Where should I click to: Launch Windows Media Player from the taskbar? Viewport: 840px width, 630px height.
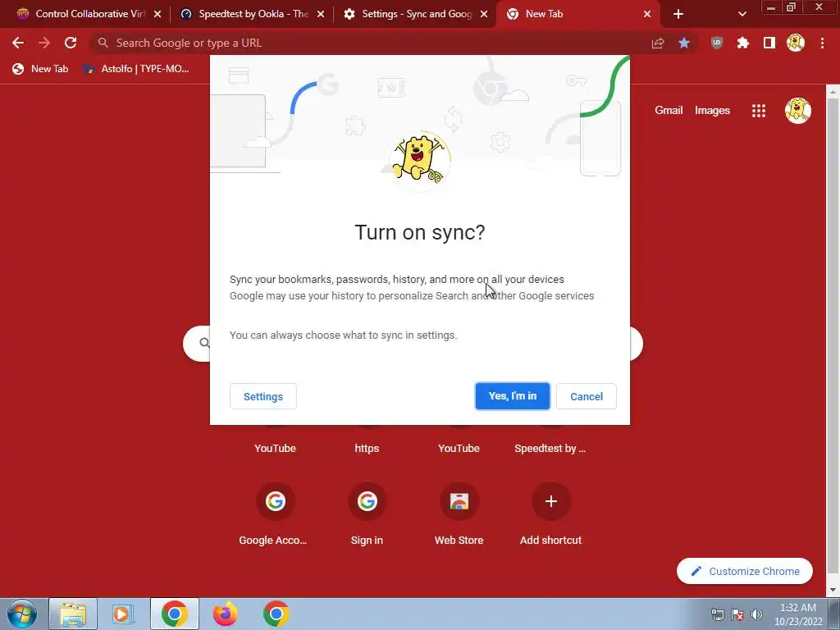pos(123,614)
